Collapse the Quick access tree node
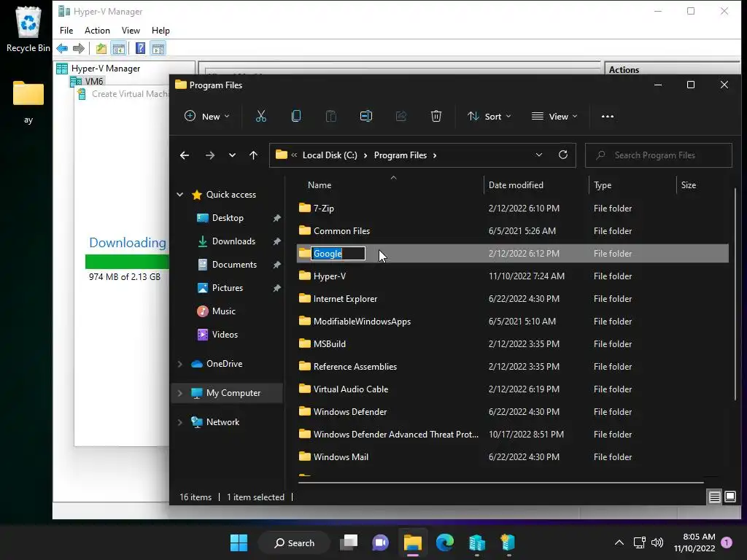The image size is (747, 560). point(180,194)
